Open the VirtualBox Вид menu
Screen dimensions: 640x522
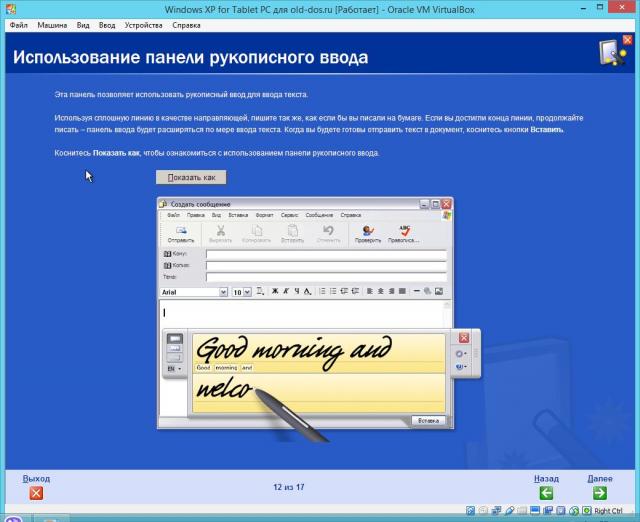[x=83, y=25]
